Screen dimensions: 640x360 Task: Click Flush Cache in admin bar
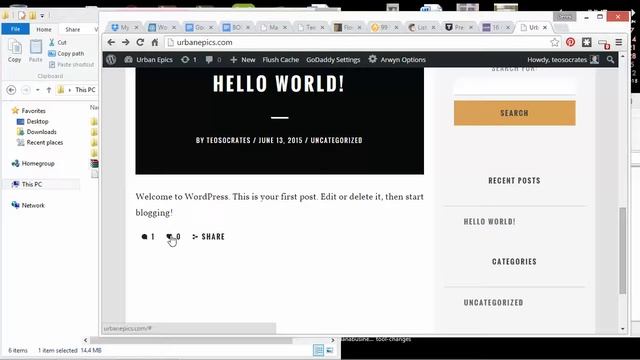(x=280, y=60)
